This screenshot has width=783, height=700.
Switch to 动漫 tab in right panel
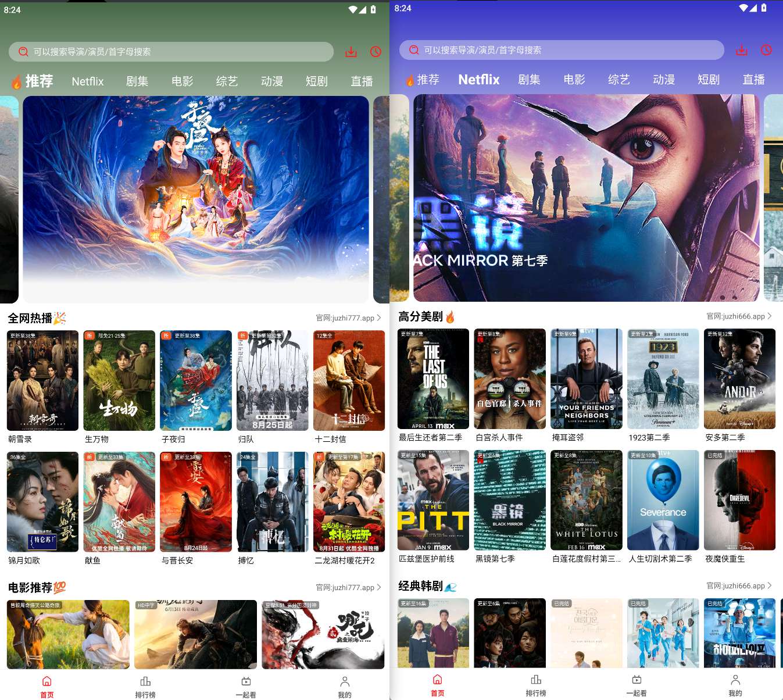click(663, 80)
